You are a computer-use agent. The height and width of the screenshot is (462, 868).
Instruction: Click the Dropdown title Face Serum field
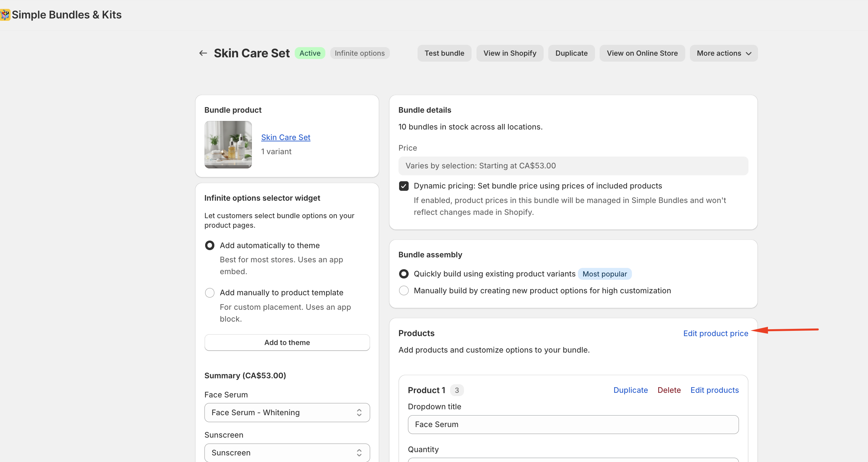pos(573,424)
